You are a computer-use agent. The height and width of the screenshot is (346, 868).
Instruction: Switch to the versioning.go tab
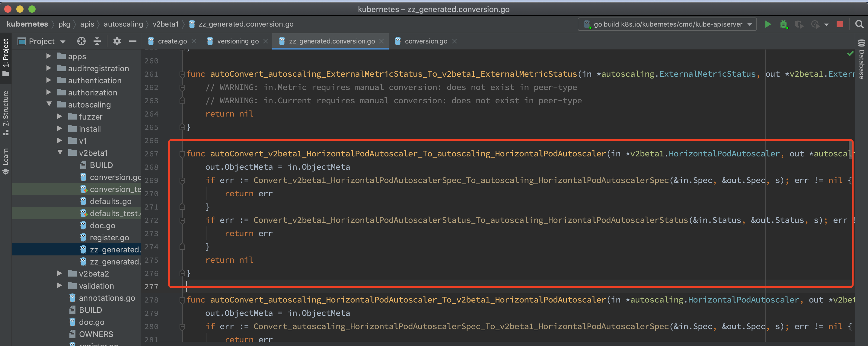pyautogui.click(x=238, y=41)
